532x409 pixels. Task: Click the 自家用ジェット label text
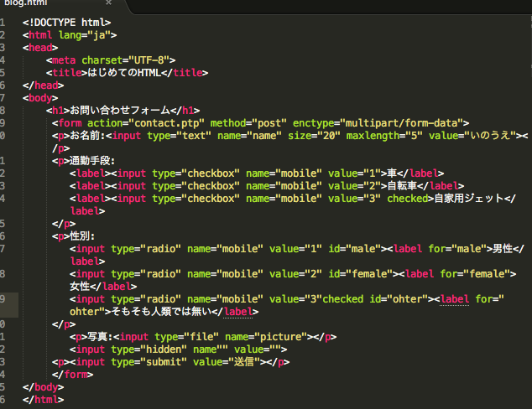coord(469,199)
